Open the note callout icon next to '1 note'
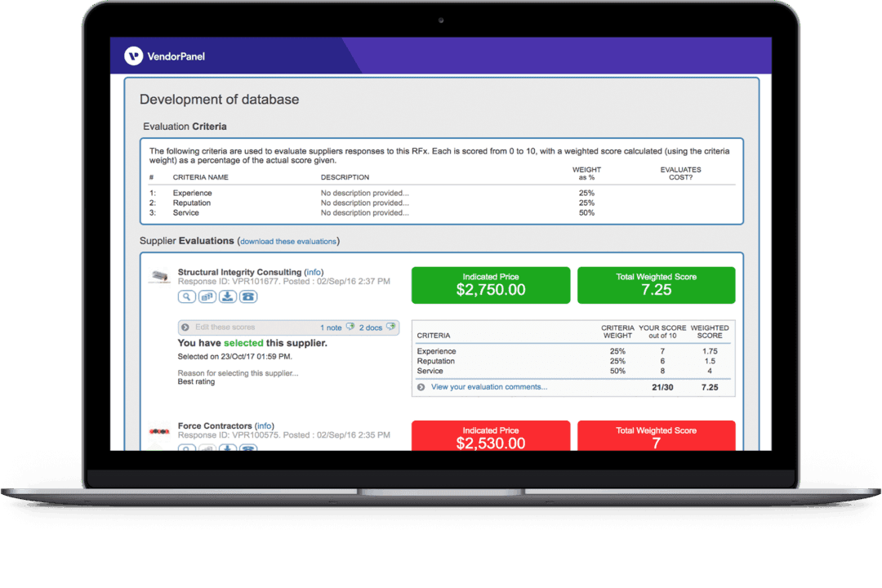 pyautogui.click(x=350, y=327)
